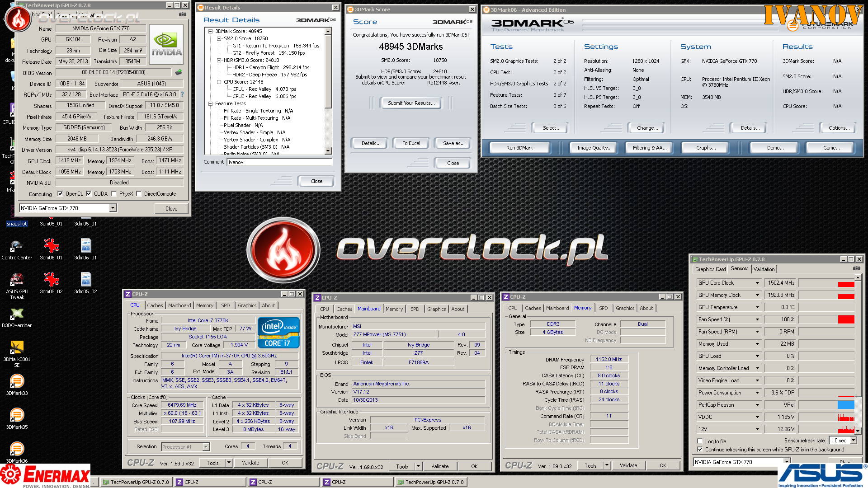Open the Validation tab in GPU-Z Sensors window

(x=764, y=269)
